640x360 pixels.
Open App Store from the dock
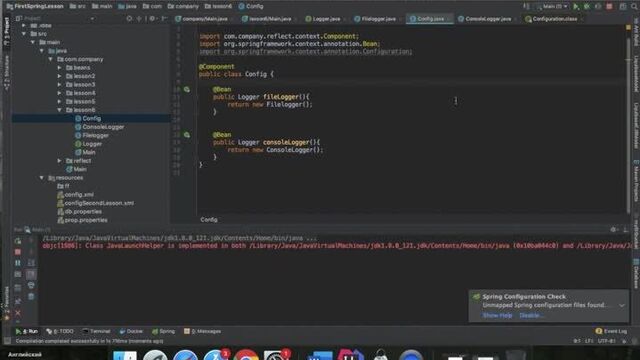coord(216,355)
